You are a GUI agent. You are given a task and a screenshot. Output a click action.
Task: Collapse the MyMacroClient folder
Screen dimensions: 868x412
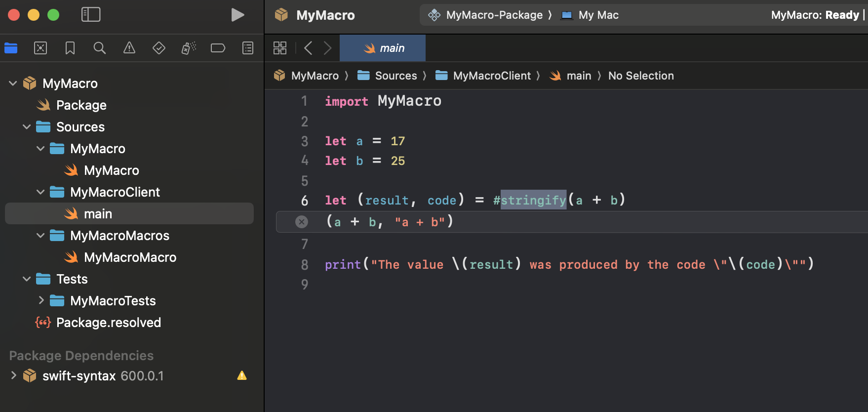pos(40,192)
